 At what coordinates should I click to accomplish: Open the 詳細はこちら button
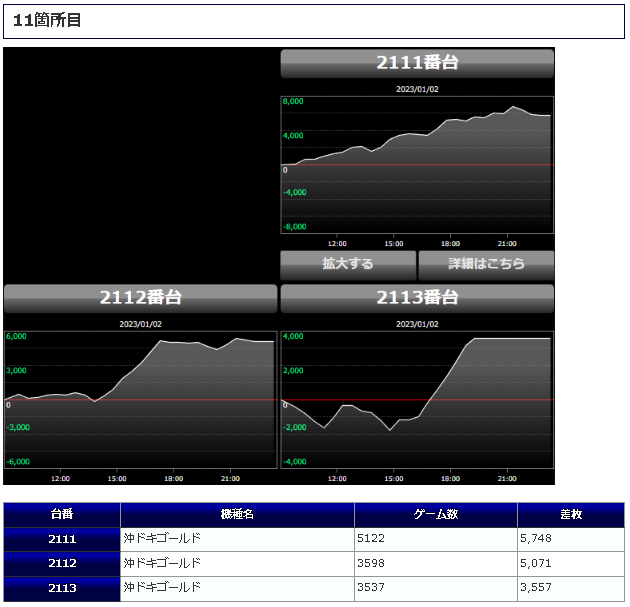pos(486,265)
